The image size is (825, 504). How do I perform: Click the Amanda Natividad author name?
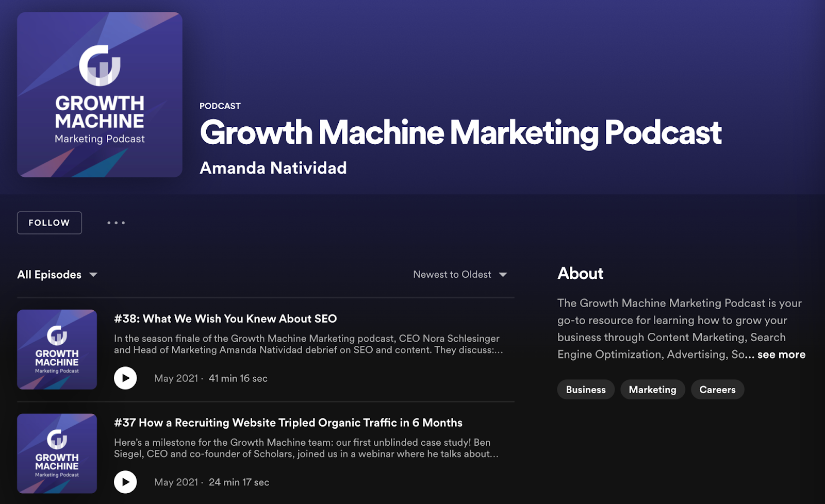[273, 168]
